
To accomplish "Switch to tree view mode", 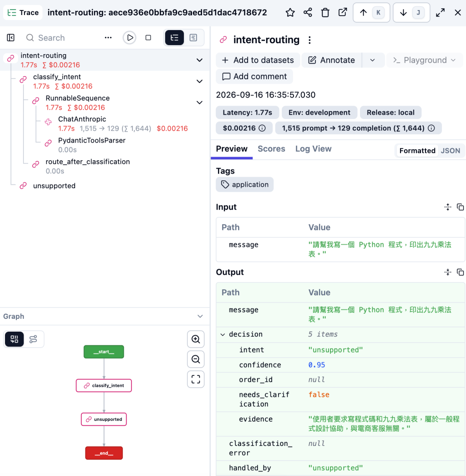I will [x=174, y=38].
